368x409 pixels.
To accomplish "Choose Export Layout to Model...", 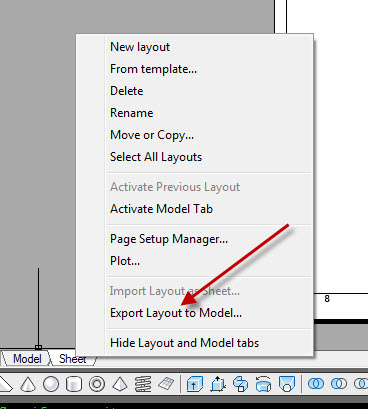I will click(209, 313).
